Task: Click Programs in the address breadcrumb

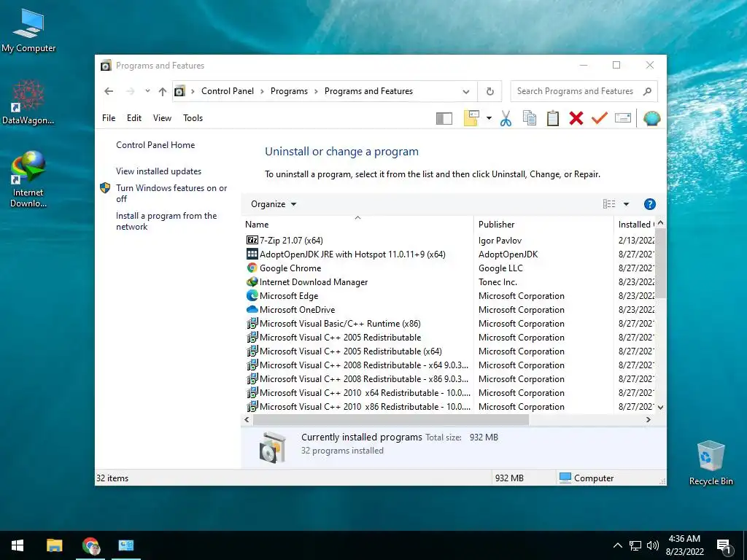Action: point(289,91)
